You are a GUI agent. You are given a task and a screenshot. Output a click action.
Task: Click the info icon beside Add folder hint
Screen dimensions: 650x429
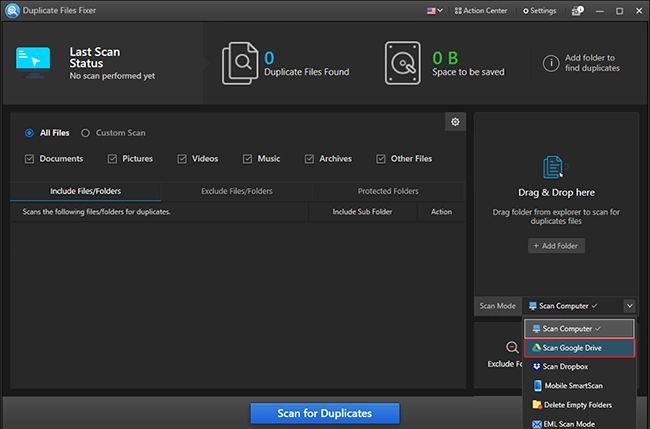tap(551, 63)
